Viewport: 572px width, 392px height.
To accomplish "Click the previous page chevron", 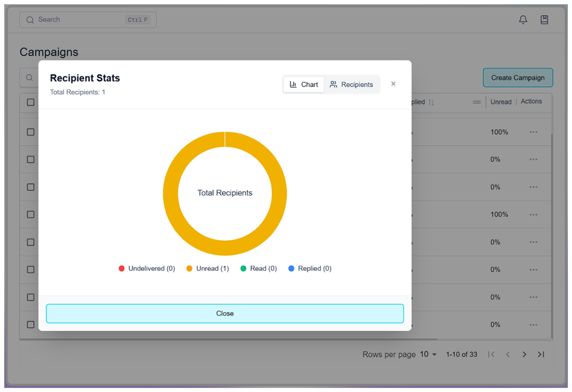I will coord(508,354).
